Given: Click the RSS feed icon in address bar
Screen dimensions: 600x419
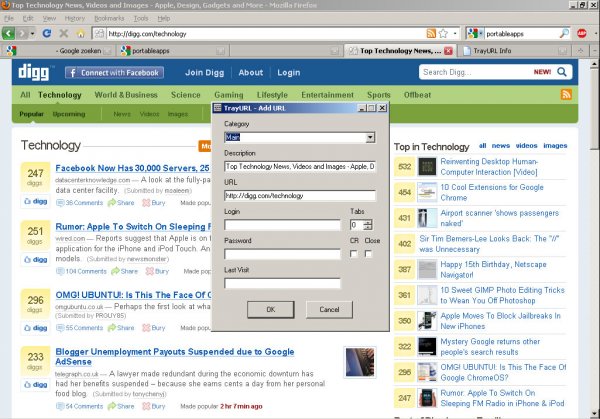Looking at the screenshot, I should (431, 34).
